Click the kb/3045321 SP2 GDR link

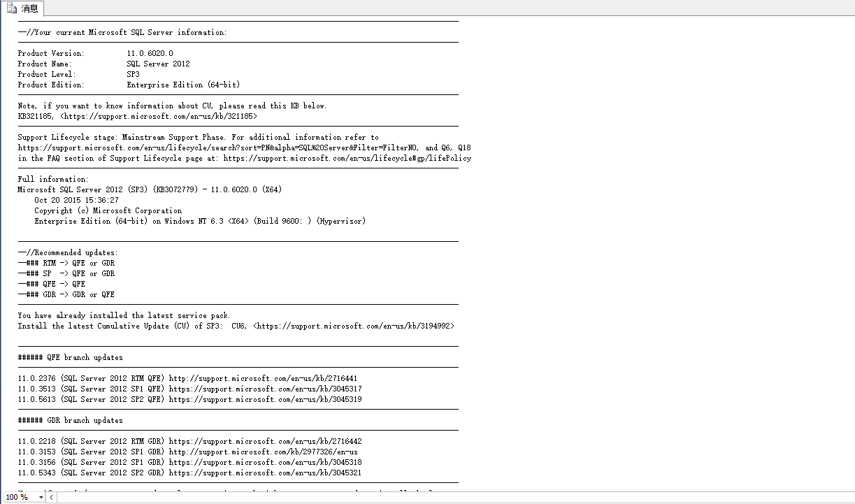[x=265, y=473]
